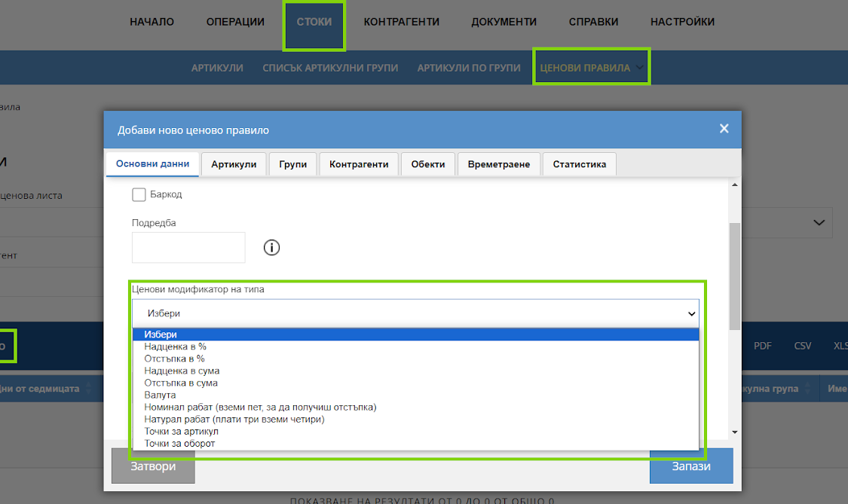Open the НАСТРОЙКИ main menu
This screenshot has height=504, width=848.
[682, 22]
